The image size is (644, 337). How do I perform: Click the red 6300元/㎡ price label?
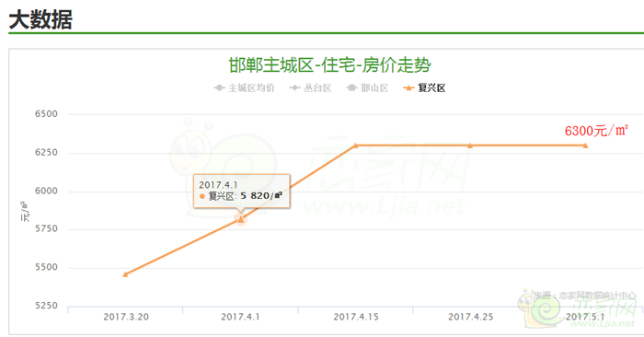596,131
